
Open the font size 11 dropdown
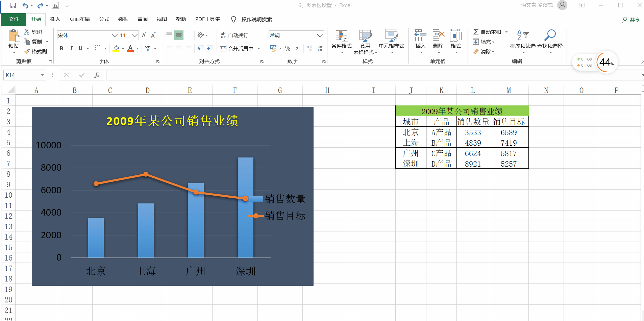(x=134, y=35)
